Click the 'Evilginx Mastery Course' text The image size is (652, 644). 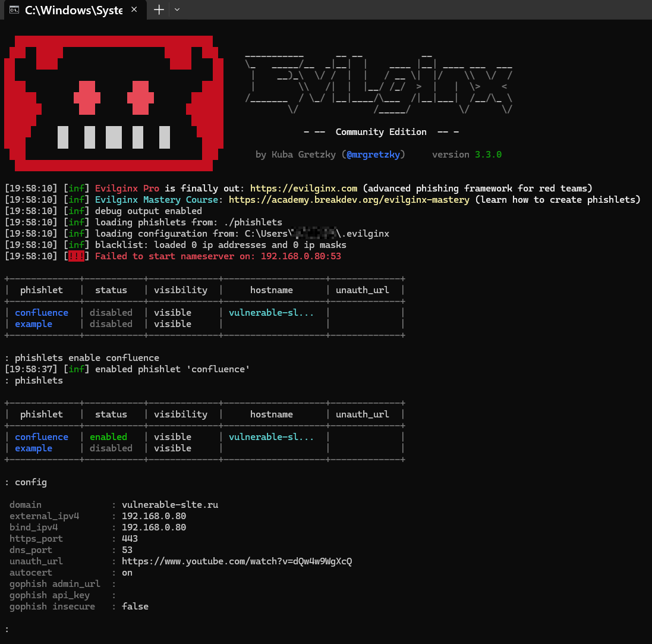[x=157, y=200]
